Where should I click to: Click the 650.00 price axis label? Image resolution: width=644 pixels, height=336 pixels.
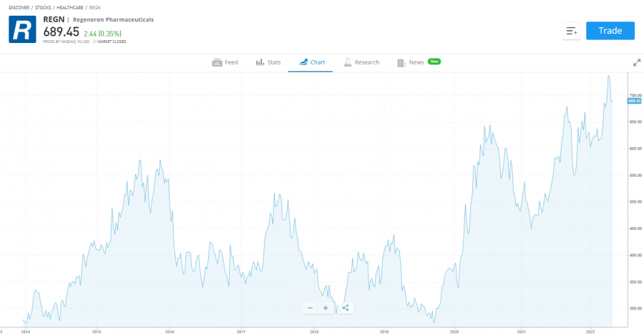(x=635, y=122)
